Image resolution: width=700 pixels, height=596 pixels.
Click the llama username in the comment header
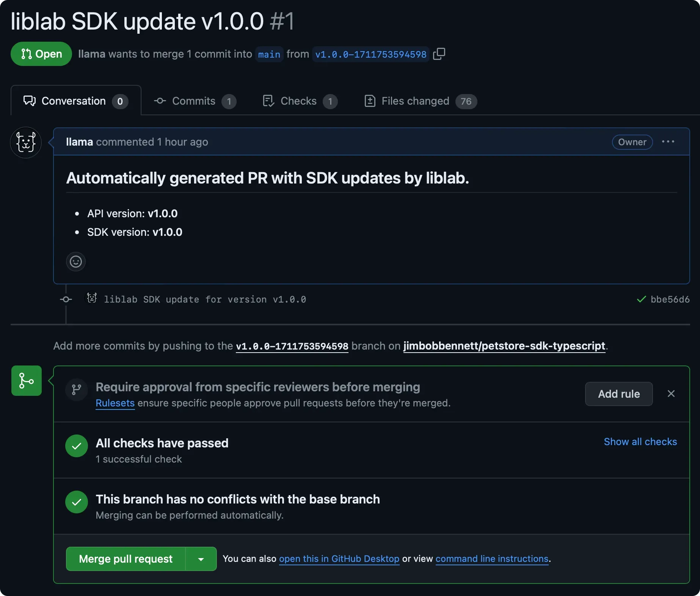pyautogui.click(x=79, y=142)
